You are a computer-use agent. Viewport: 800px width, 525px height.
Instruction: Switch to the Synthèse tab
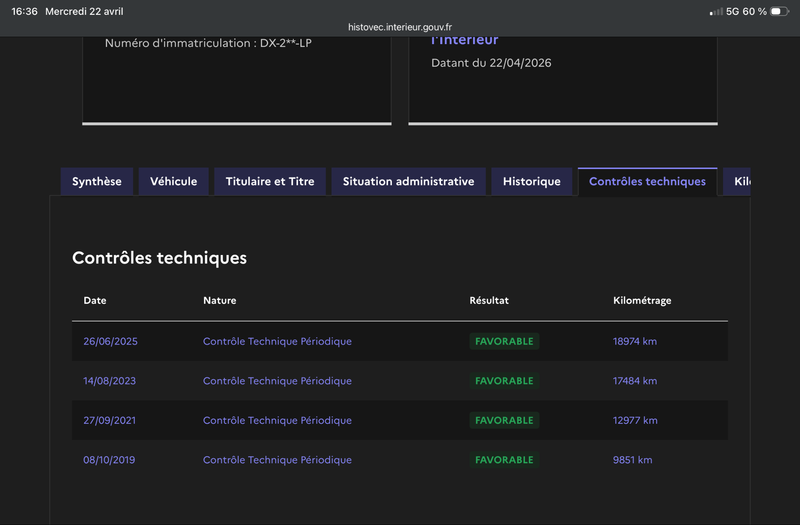point(97,182)
